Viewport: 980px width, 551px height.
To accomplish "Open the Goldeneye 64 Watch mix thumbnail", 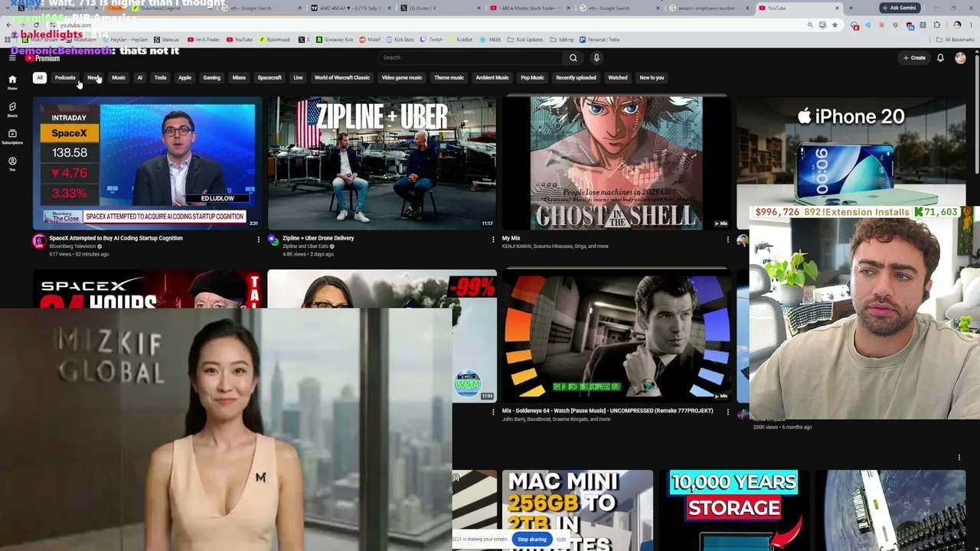I will tap(616, 336).
